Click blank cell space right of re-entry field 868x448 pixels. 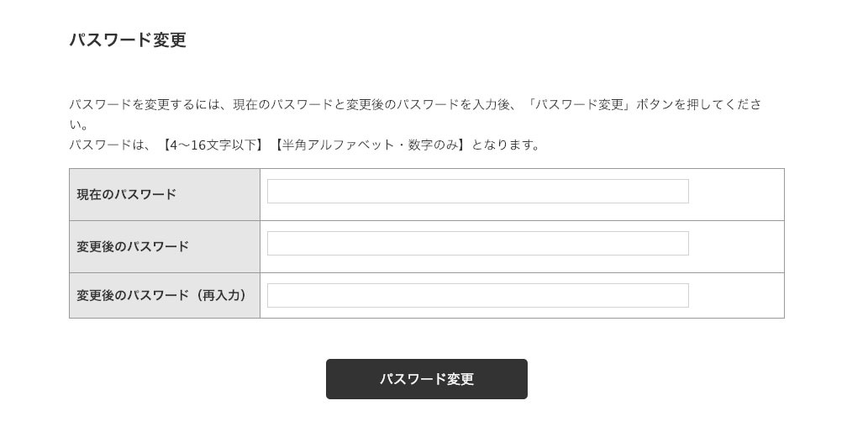(x=736, y=296)
